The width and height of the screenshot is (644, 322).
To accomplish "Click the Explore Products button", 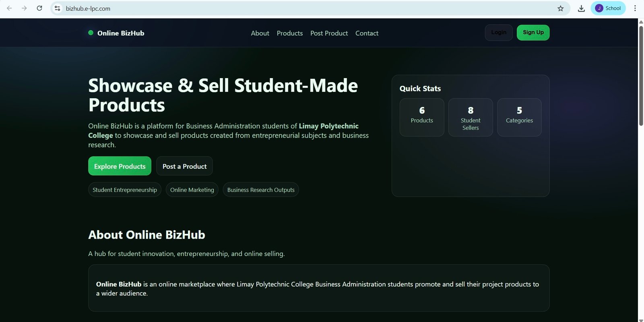I will pyautogui.click(x=120, y=166).
